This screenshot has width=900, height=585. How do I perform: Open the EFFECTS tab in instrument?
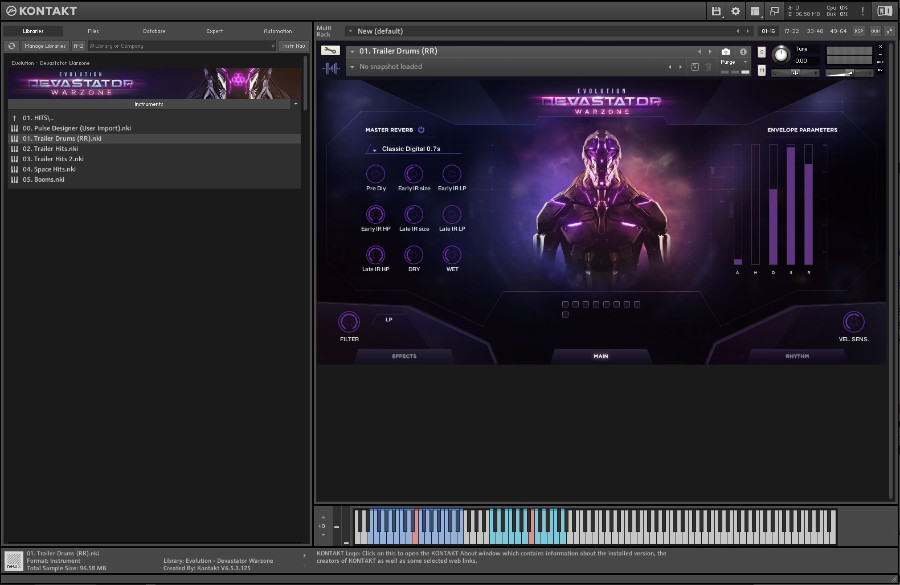[x=404, y=355]
